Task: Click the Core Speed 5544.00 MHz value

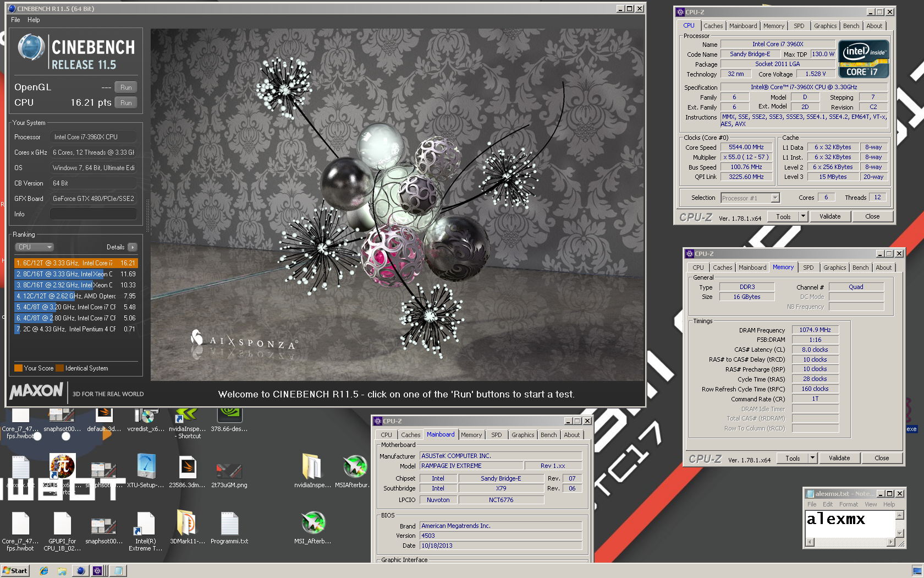Action: 746,148
